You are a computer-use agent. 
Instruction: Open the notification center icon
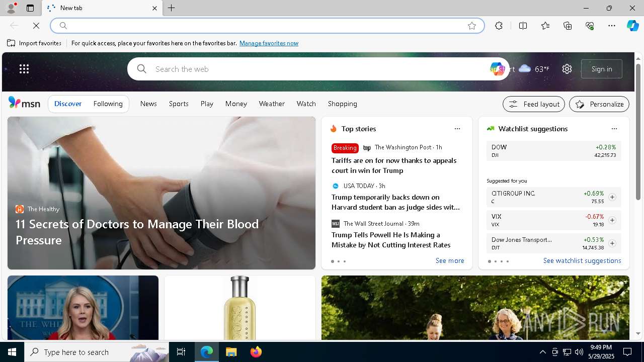[627, 352]
